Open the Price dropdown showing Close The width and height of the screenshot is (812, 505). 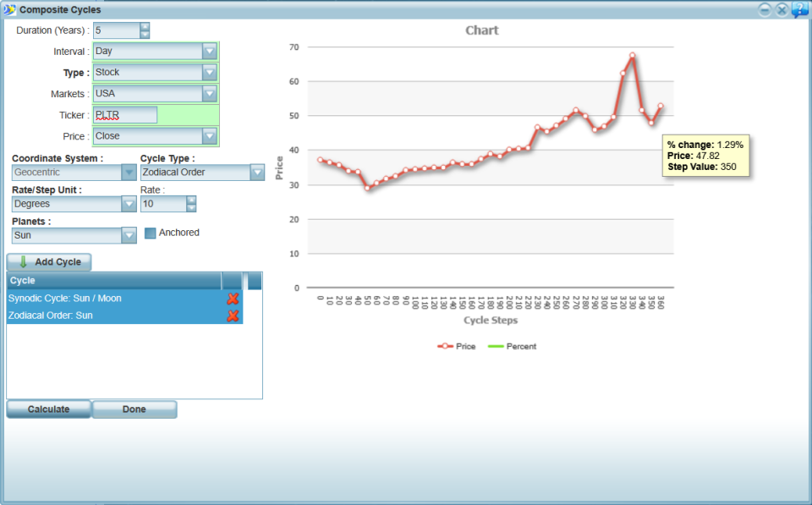[209, 136]
